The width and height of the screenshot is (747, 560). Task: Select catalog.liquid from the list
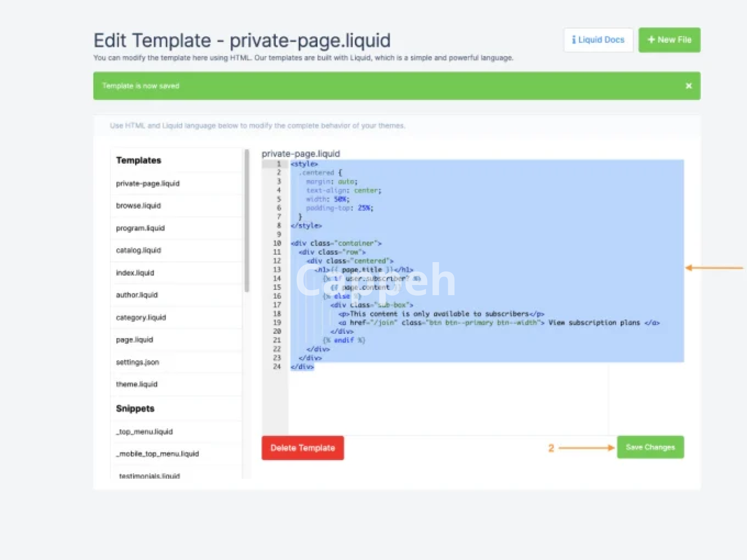pyautogui.click(x=138, y=250)
